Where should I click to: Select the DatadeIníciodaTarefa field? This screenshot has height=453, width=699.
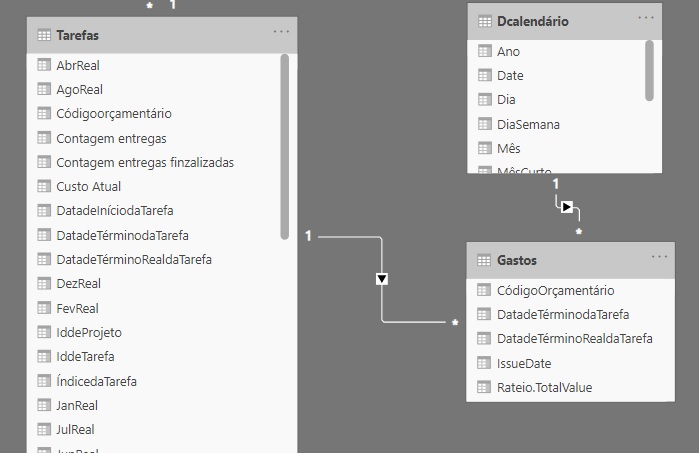click(115, 210)
